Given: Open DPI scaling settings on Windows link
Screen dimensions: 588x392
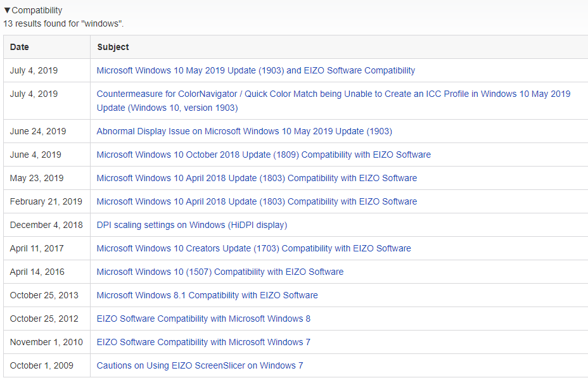Looking at the screenshot, I should pos(192,225).
